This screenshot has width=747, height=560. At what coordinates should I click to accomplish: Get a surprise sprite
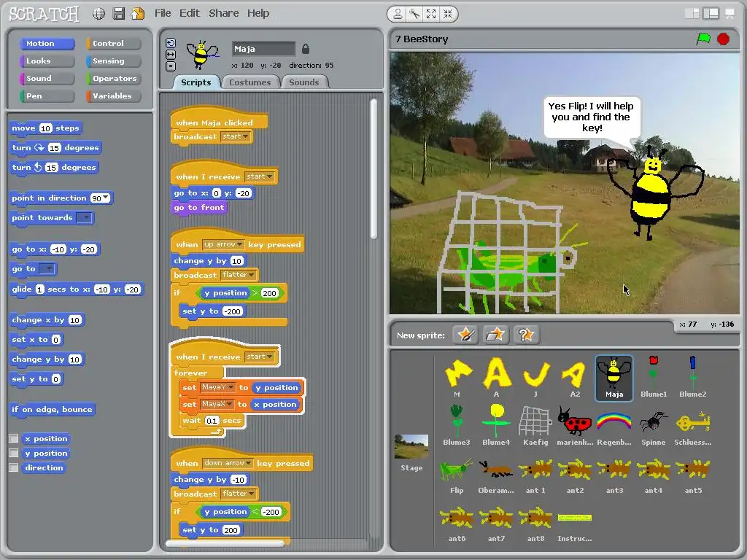pyautogui.click(x=525, y=335)
